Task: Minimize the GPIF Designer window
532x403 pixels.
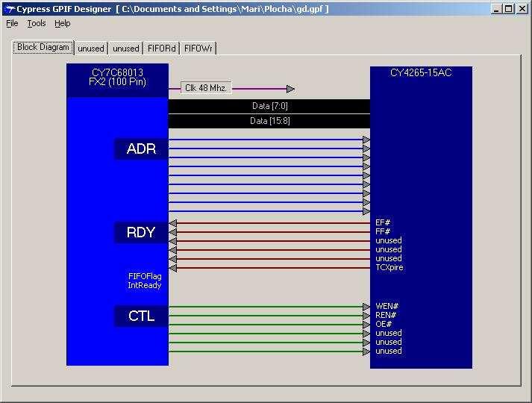Action: tap(496, 9)
